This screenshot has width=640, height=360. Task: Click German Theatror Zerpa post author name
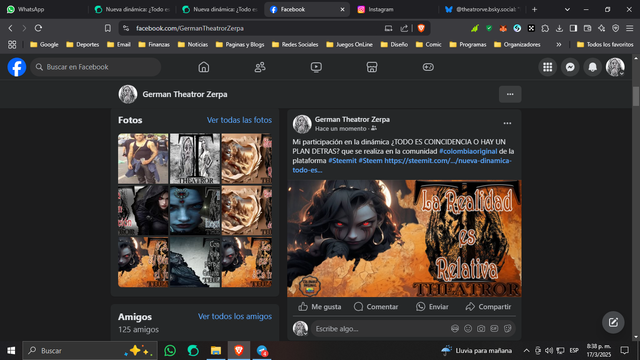coord(352,119)
